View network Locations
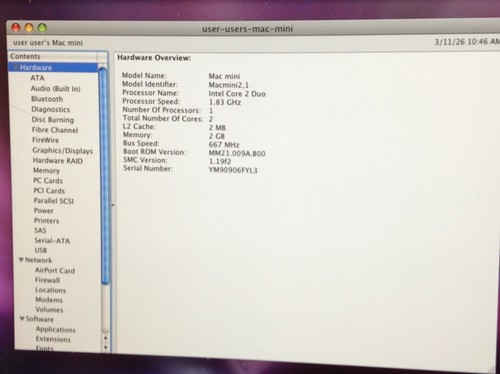This screenshot has width=500, height=374. 51,290
